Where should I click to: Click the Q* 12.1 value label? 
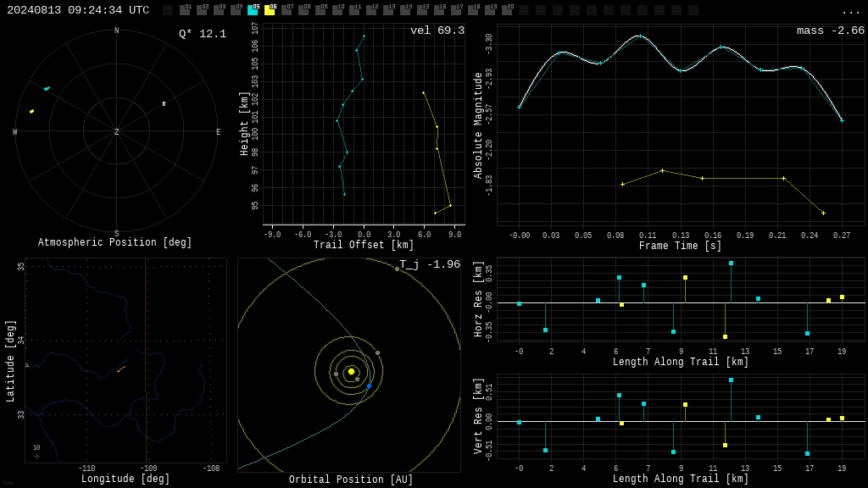(x=203, y=34)
